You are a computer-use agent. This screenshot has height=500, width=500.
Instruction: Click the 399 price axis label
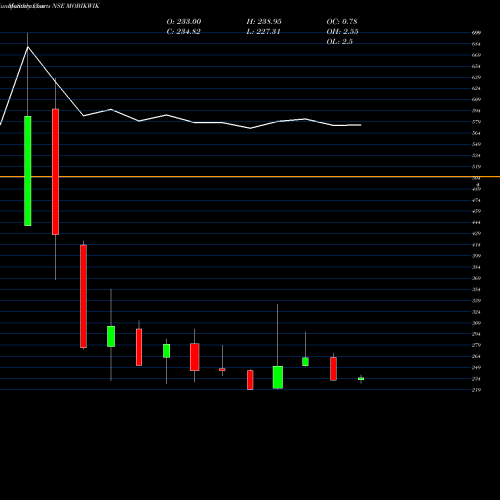point(476,256)
